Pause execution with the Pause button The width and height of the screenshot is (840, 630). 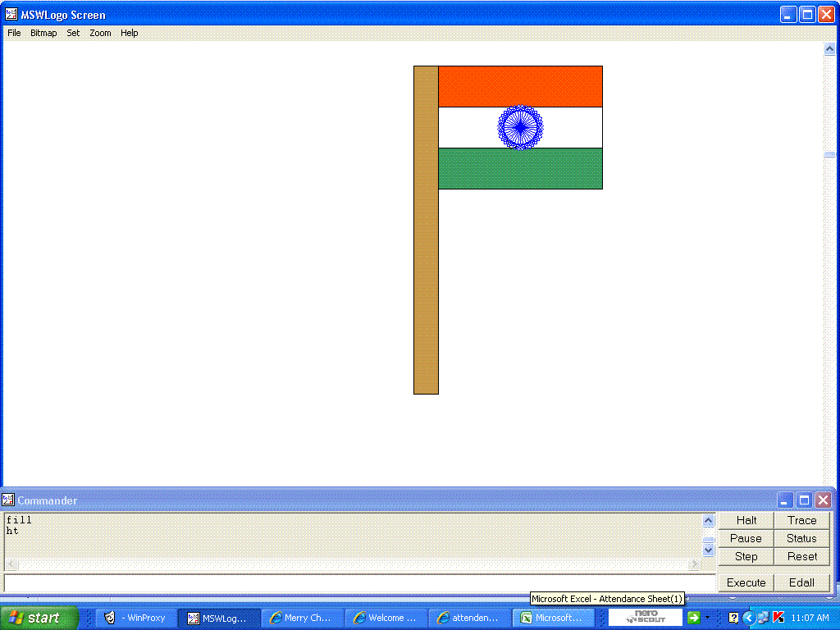pyautogui.click(x=746, y=538)
